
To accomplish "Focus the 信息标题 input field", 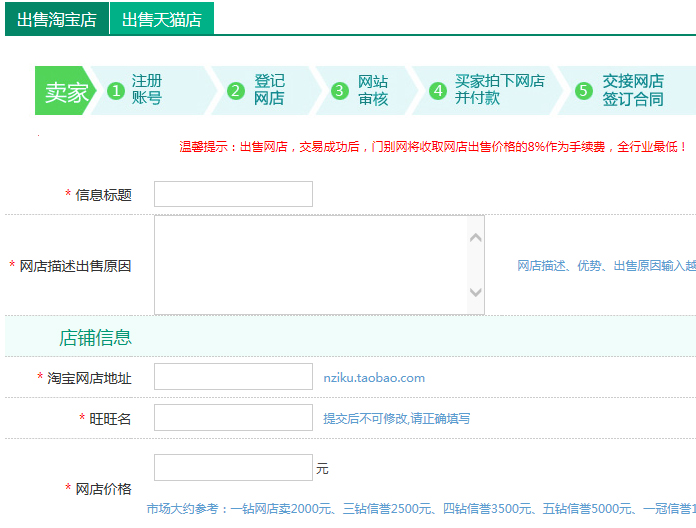I will [x=233, y=194].
